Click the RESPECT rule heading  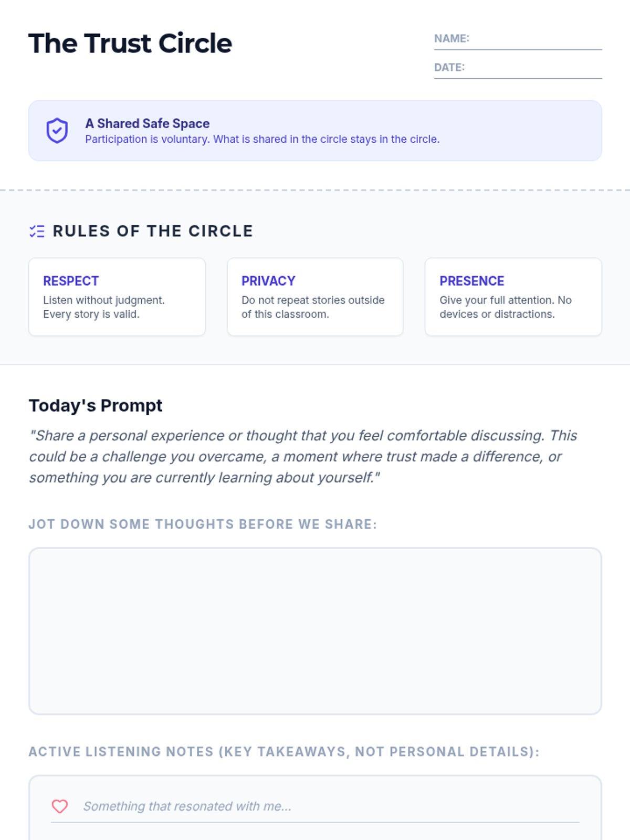[71, 281]
